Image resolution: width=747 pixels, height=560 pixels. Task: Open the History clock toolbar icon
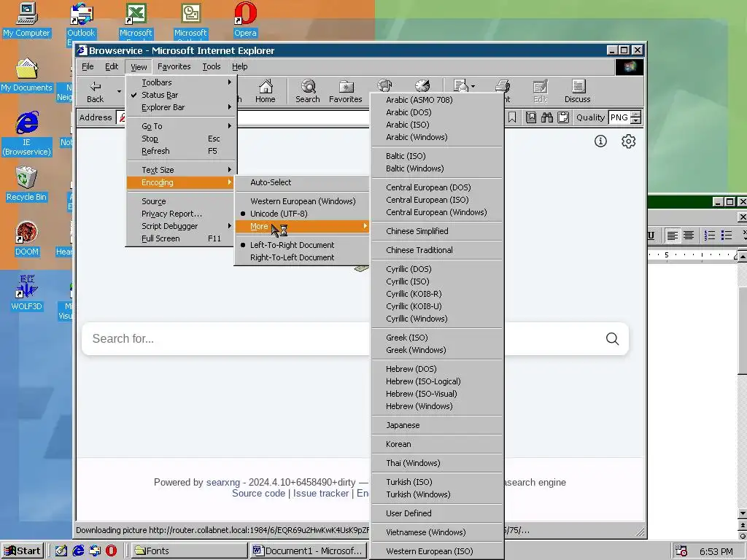coord(422,86)
